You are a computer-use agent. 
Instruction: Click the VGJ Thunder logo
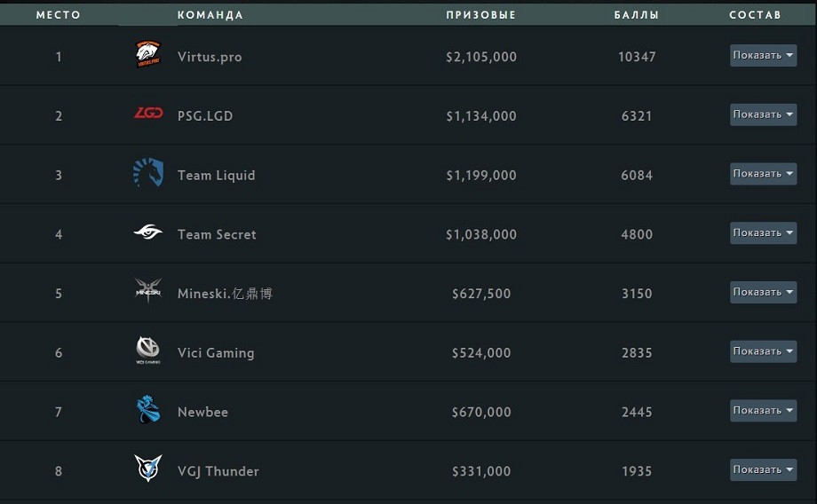[148, 469]
